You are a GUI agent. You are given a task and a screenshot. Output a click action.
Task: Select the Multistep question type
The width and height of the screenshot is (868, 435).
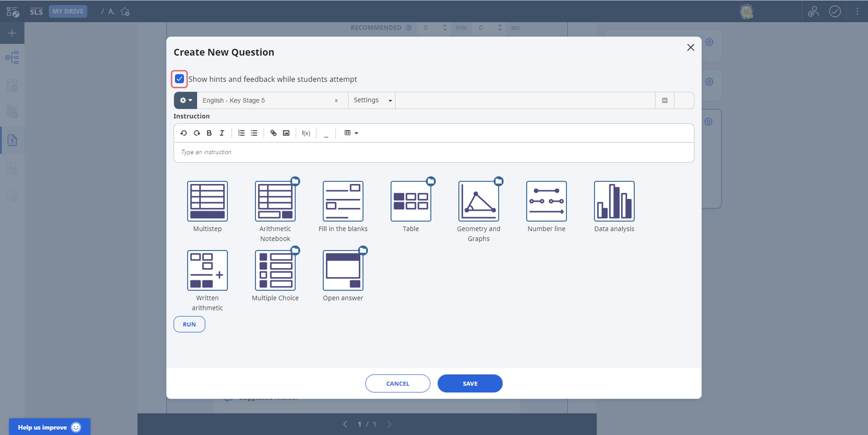tap(207, 201)
